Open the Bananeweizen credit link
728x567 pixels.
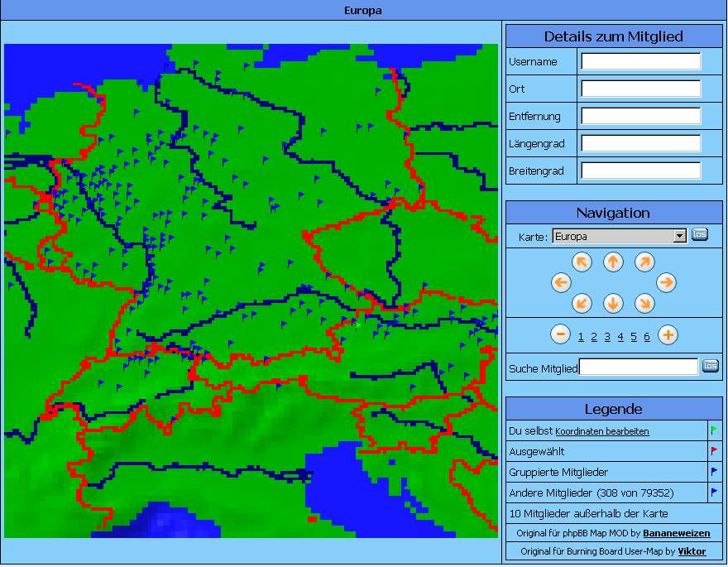pyautogui.click(x=677, y=533)
